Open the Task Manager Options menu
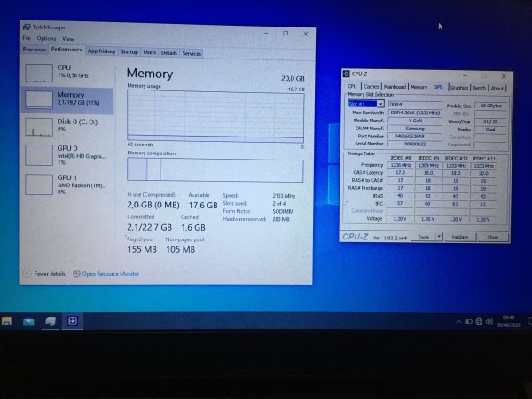Image resolution: width=532 pixels, height=399 pixels. 46,38
